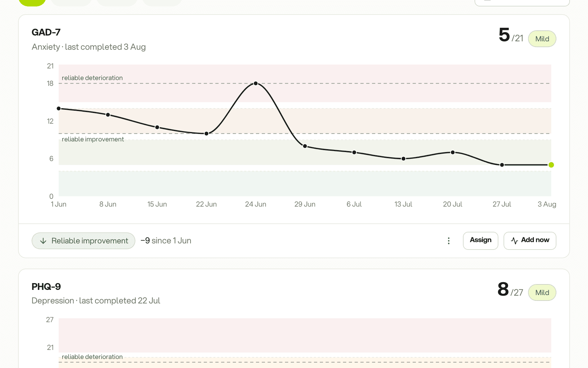Click the Reliable improvement badge
The image size is (588, 368).
(x=83, y=241)
